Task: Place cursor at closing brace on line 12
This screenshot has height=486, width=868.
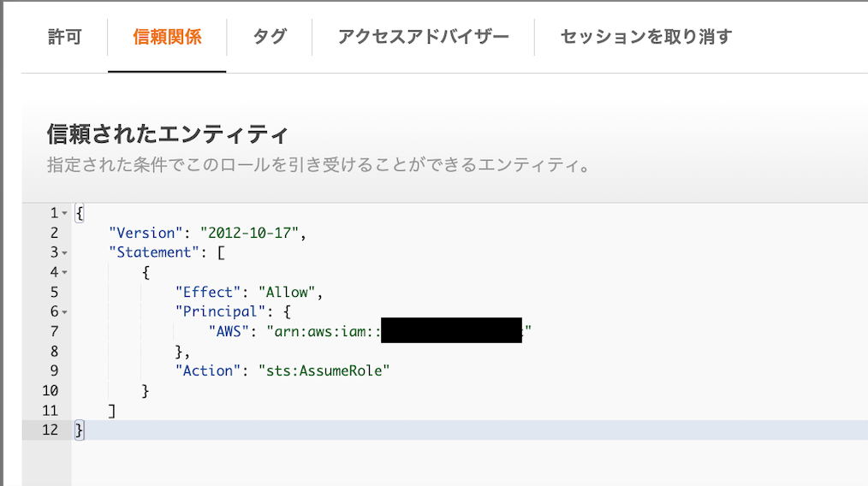Action: 79,430
